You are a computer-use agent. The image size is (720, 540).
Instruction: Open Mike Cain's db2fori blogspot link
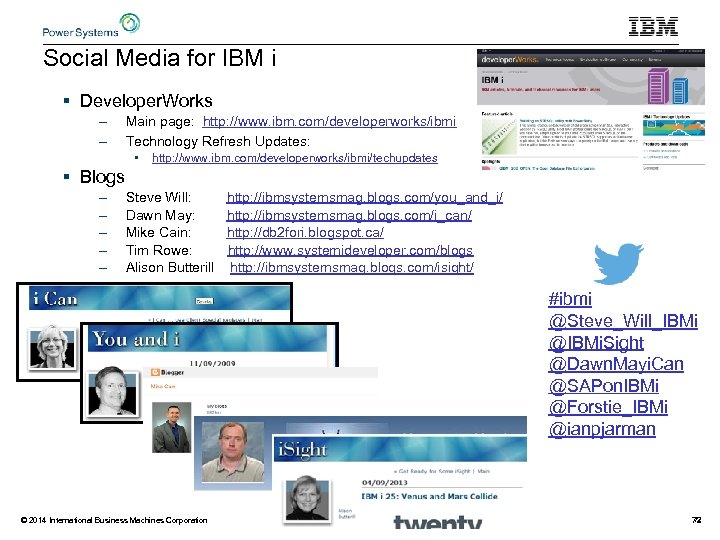click(305, 233)
